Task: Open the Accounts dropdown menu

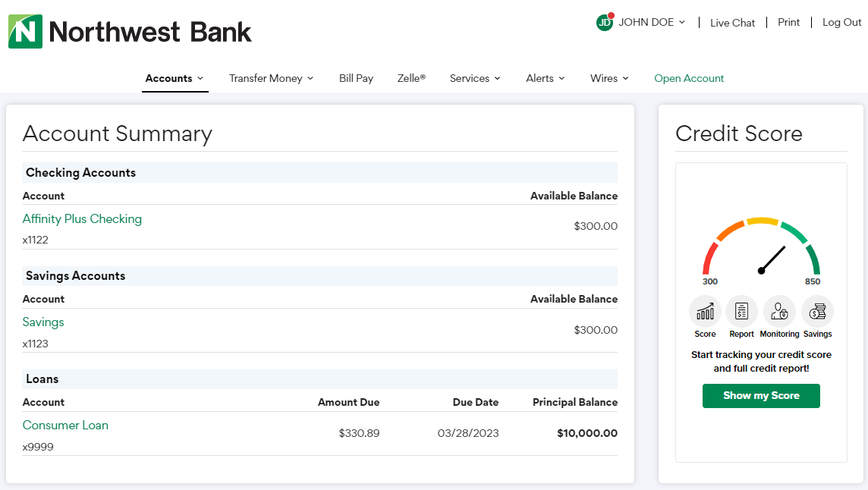Action: pos(175,78)
